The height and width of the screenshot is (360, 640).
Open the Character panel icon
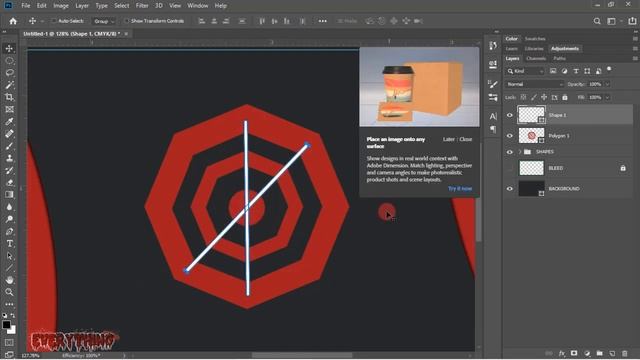(x=493, y=116)
